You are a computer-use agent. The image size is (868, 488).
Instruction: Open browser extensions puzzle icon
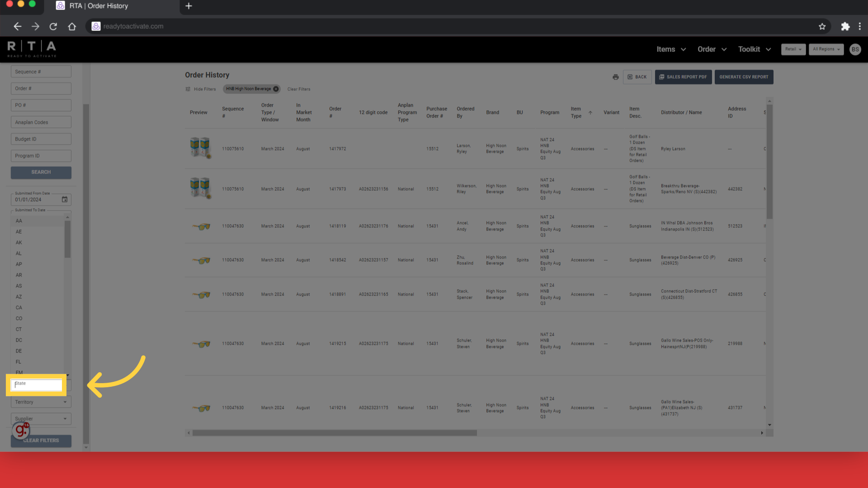845,26
